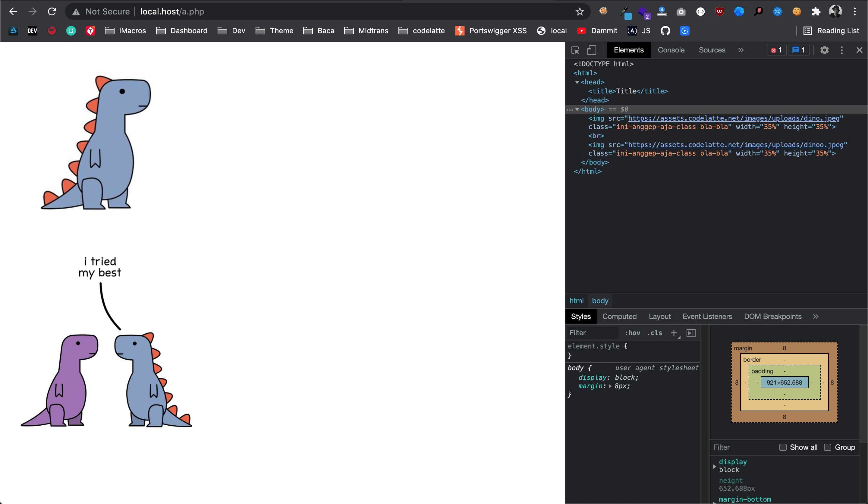This screenshot has height=504, width=868.
Task: Bookmark this page with the star icon
Action: tap(580, 12)
